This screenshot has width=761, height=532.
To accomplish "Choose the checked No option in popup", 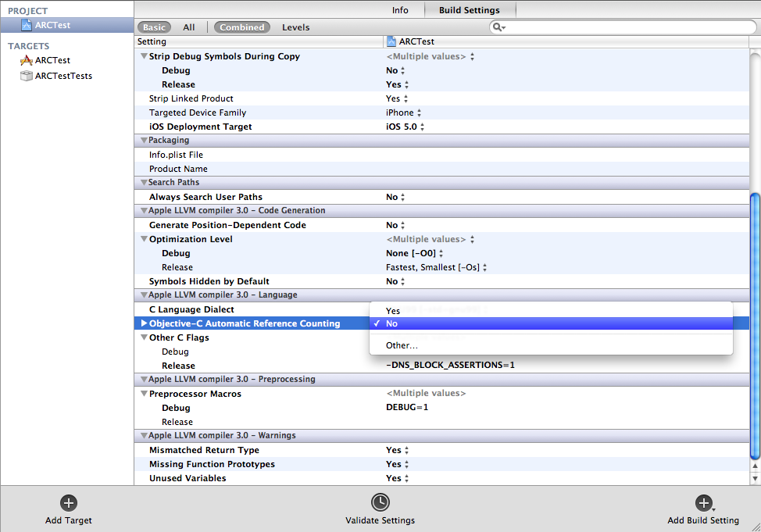I will [x=551, y=323].
